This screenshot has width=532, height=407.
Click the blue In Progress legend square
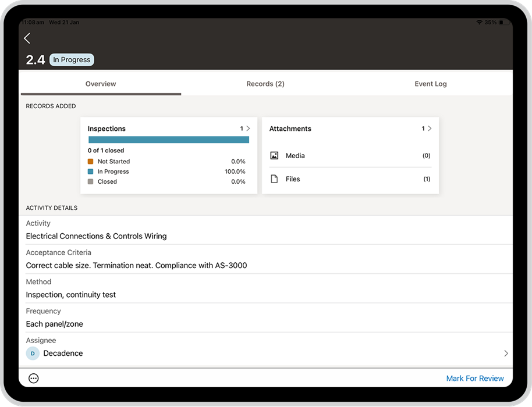click(x=90, y=172)
